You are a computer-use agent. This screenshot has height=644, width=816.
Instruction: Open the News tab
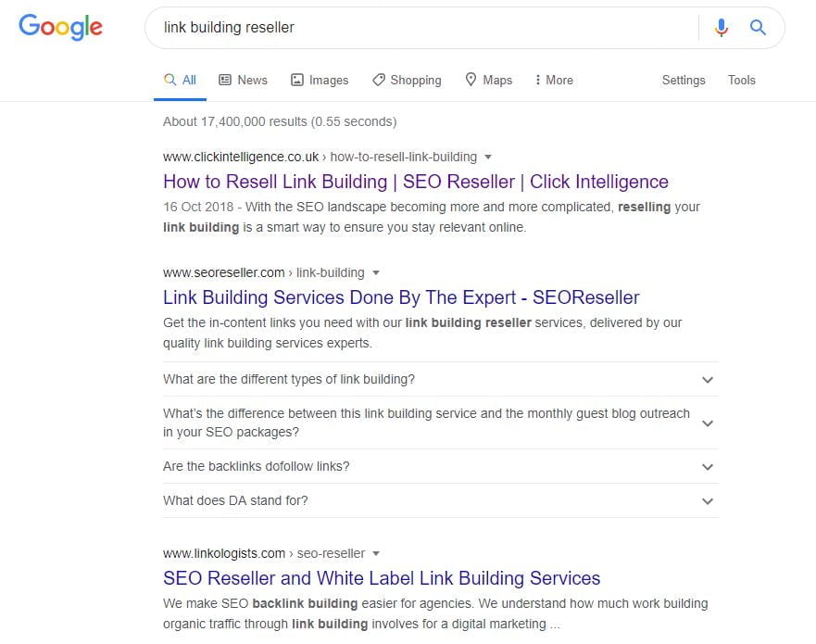(243, 80)
